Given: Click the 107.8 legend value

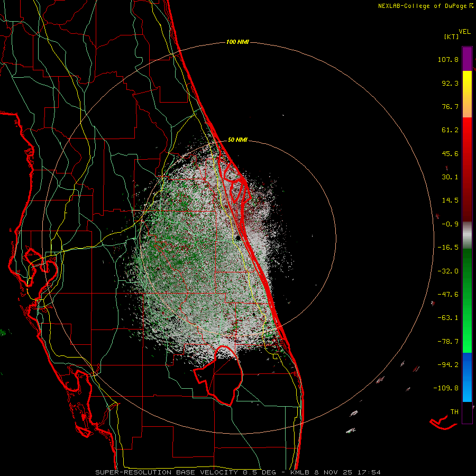Looking at the screenshot, I should click(448, 59).
